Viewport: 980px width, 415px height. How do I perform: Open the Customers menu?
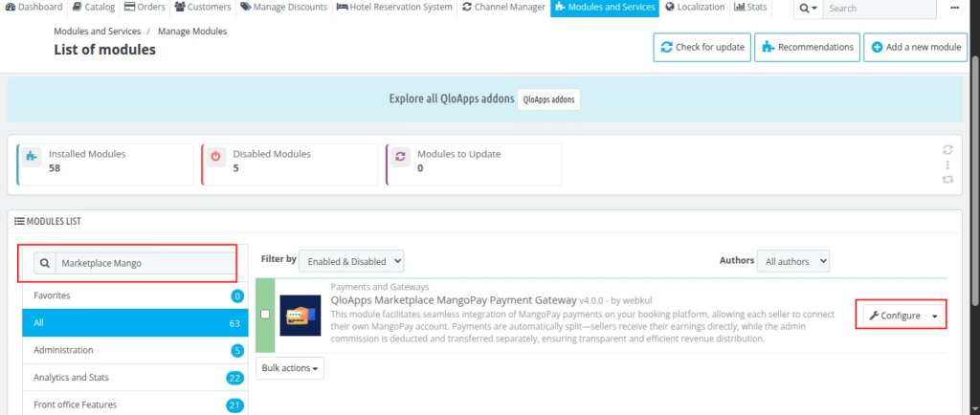203,7
